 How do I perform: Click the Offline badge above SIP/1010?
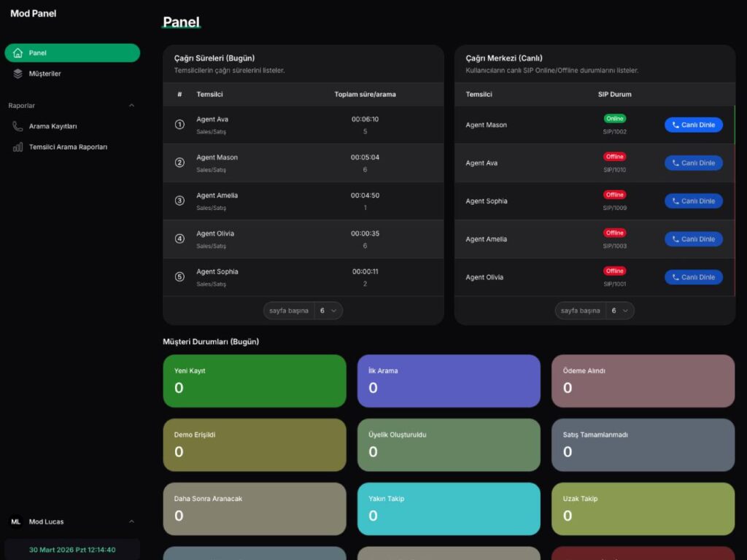(x=614, y=157)
